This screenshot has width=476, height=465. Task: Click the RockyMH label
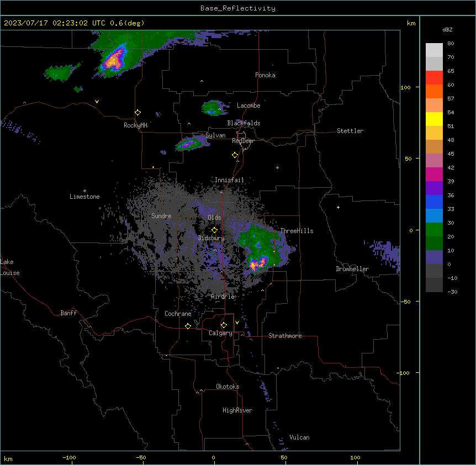135,125
